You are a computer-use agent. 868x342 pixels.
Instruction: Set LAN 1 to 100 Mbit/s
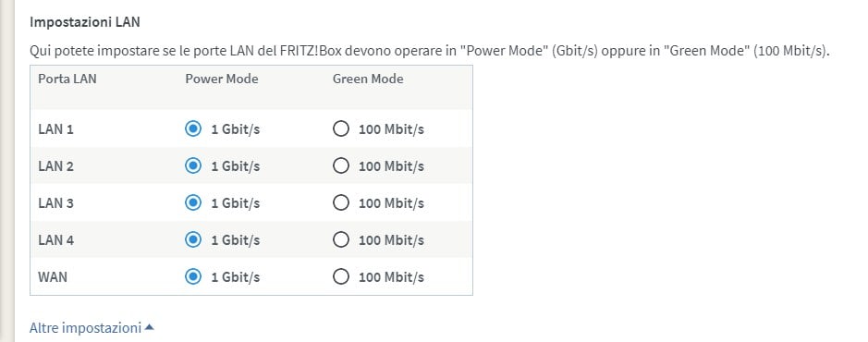pos(341,129)
